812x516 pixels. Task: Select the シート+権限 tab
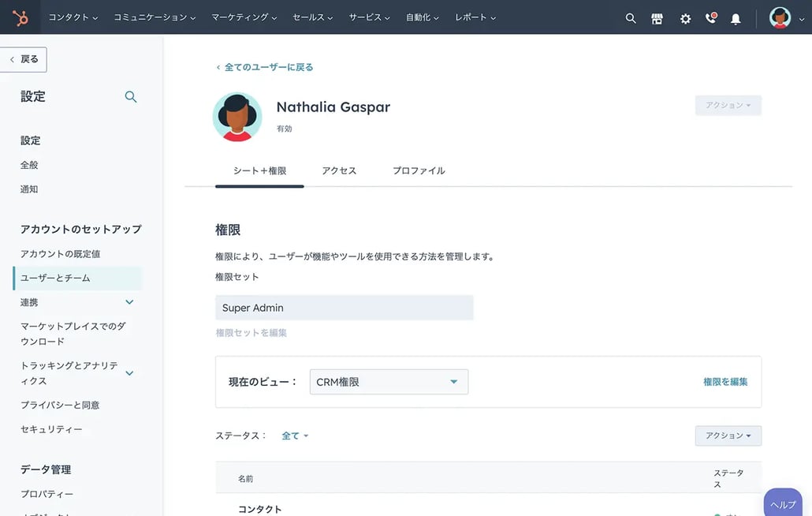coord(259,171)
